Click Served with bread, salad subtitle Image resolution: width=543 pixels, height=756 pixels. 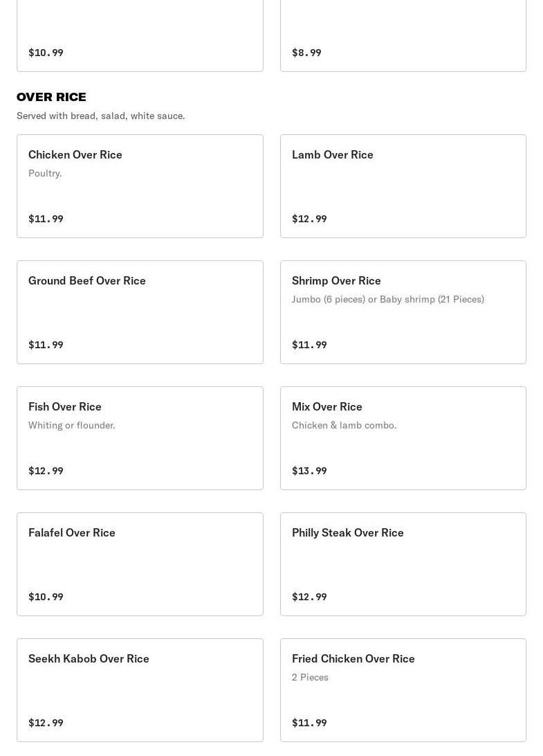[x=100, y=116]
